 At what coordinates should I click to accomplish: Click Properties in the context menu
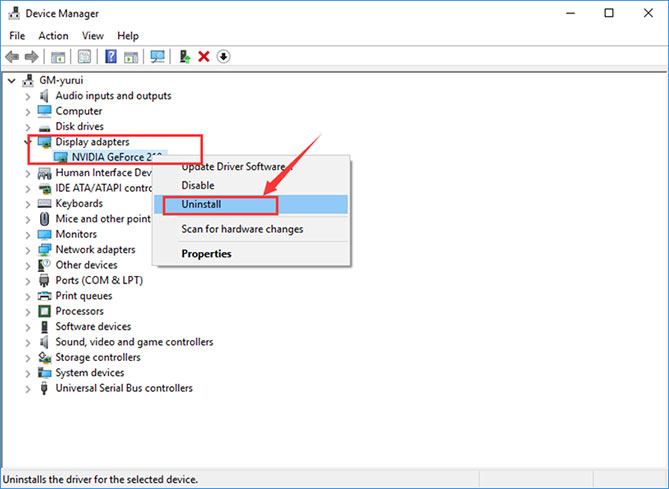click(206, 254)
